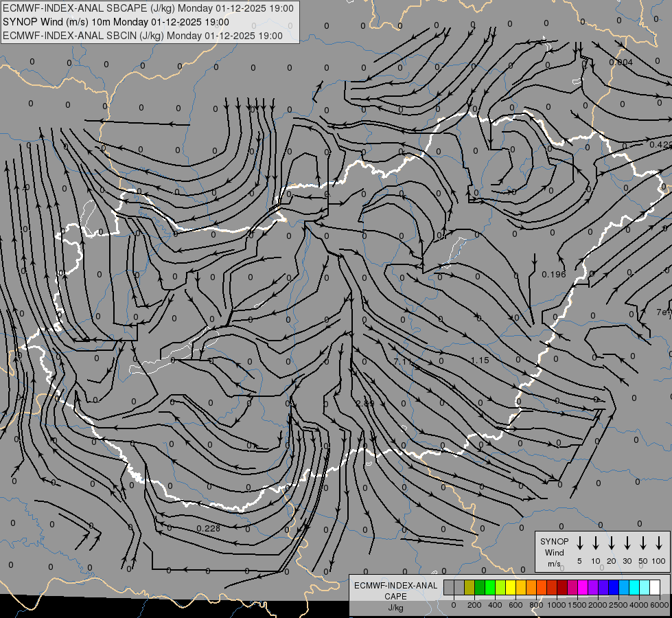The height and width of the screenshot is (618, 672).
Task: Click the 7.11 value on the map
Action: [402, 362]
